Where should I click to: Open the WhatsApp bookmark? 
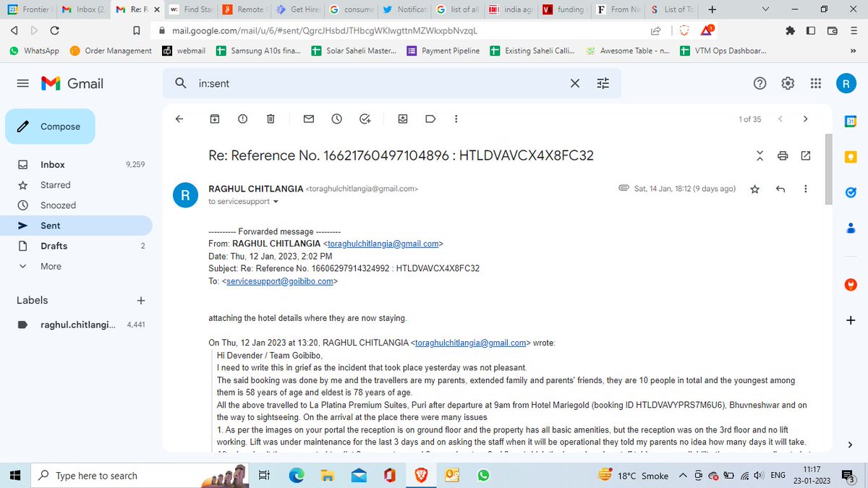(x=34, y=51)
